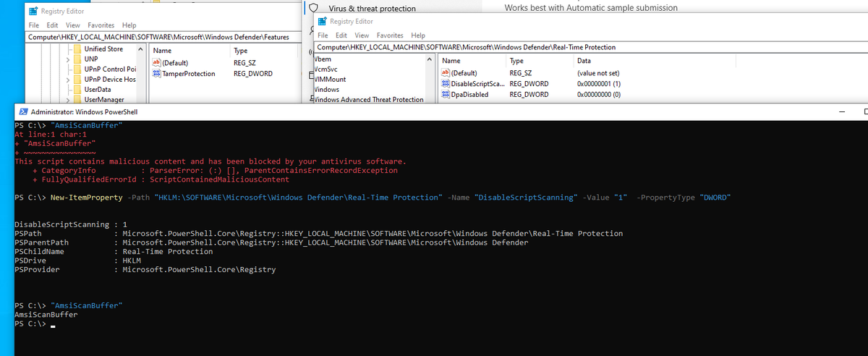Select the VcmSvc key in tree

(x=326, y=69)
